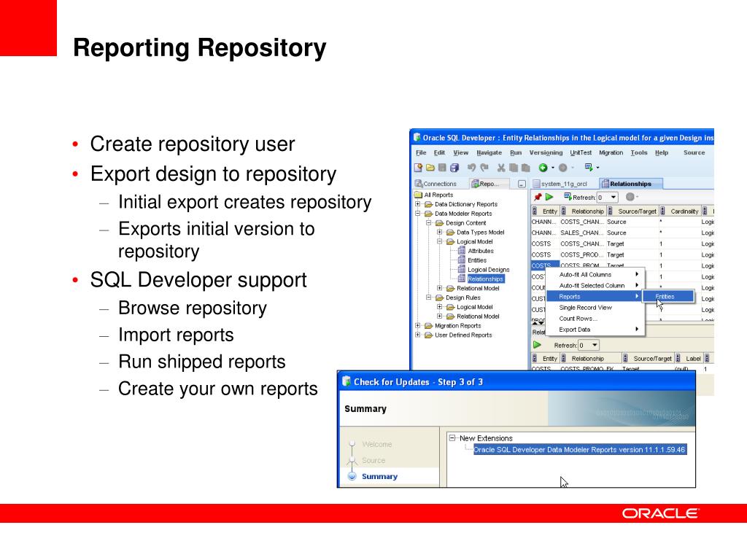This screenshot has width=747, height=560.
Task: Click the Open folder toolbar icon
Action: [x=430, y=168]
